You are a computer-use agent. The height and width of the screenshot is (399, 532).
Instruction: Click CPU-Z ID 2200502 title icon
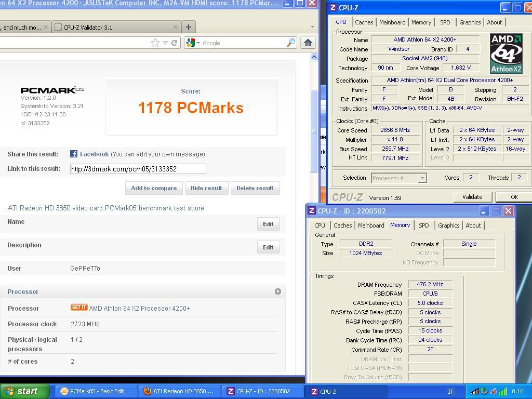tap(312, 211)
